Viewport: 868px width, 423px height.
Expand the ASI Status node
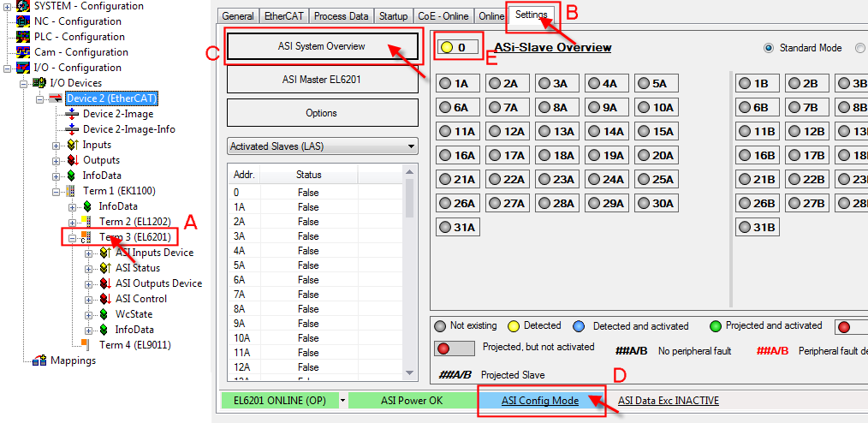(x=88, y=269)
